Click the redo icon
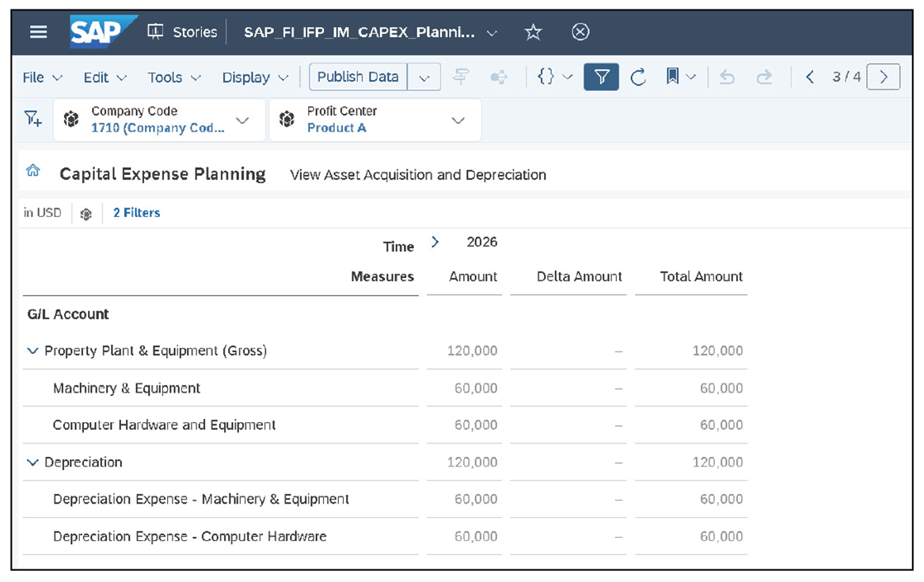The image size is (924, 582). 762,77
